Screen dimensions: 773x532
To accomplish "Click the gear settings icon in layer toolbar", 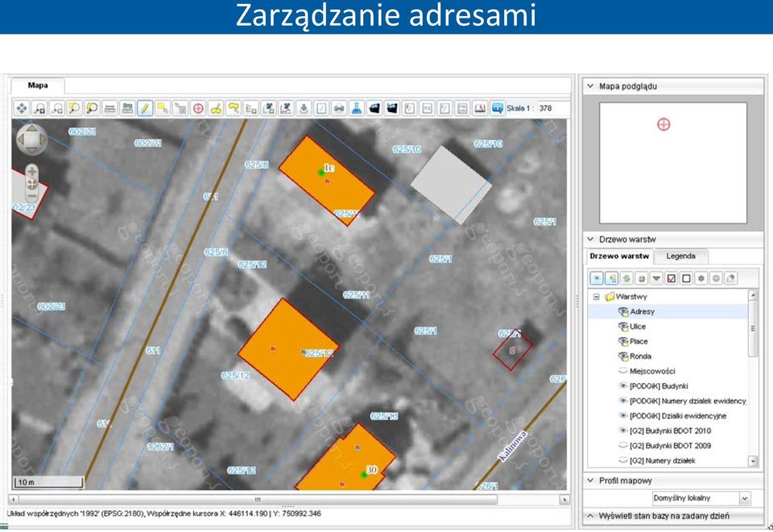I will click(701, 278).
